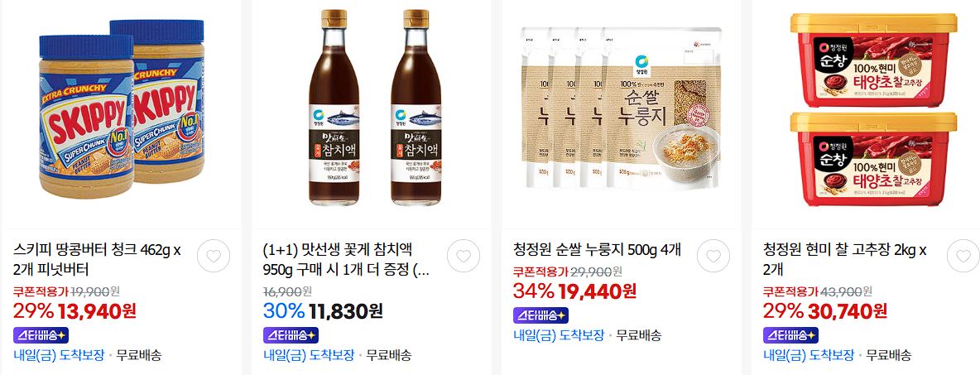Toggle wishlist heart for 맛선생 꽃게 참치액
Viewport: 980px width, 375px height.
464,256
